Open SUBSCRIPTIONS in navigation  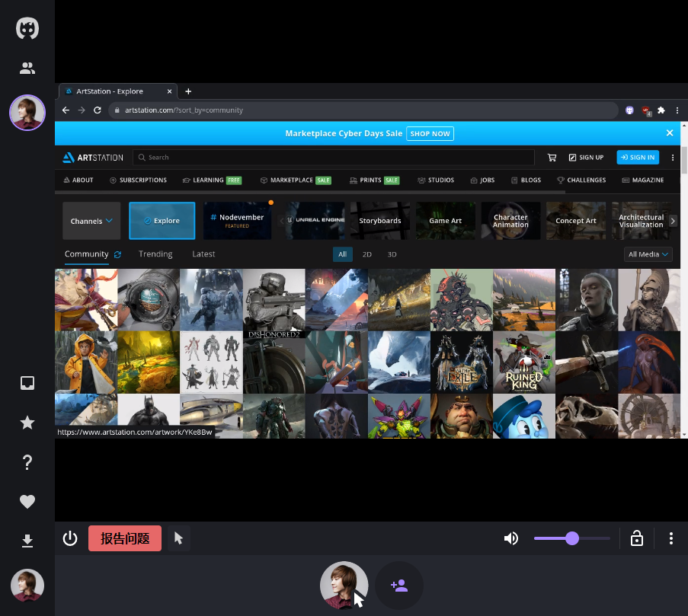coord(138,180)
